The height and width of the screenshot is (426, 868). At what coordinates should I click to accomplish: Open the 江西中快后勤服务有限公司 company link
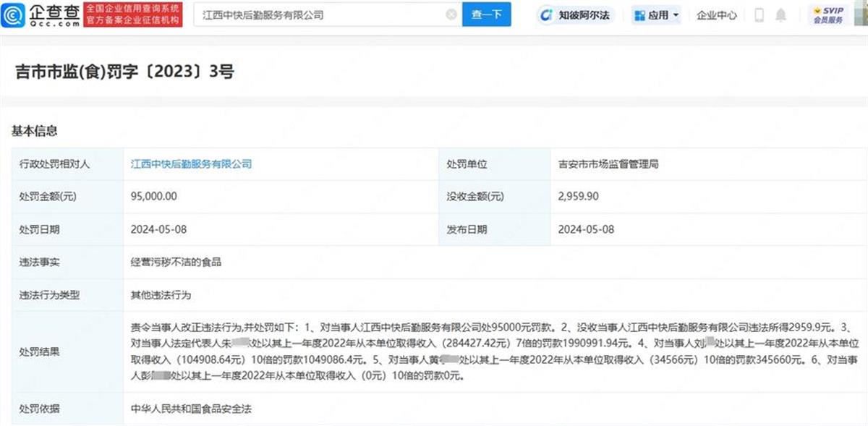point(191,164)
